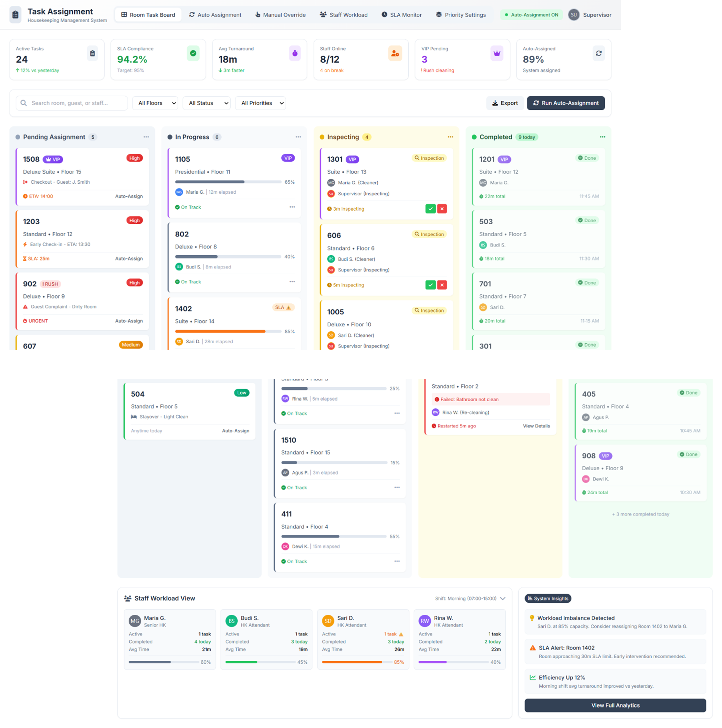This screenshot has height=728, width=722.
Task: Open the Pending Assignment column options menu
Action: [146, 137]
